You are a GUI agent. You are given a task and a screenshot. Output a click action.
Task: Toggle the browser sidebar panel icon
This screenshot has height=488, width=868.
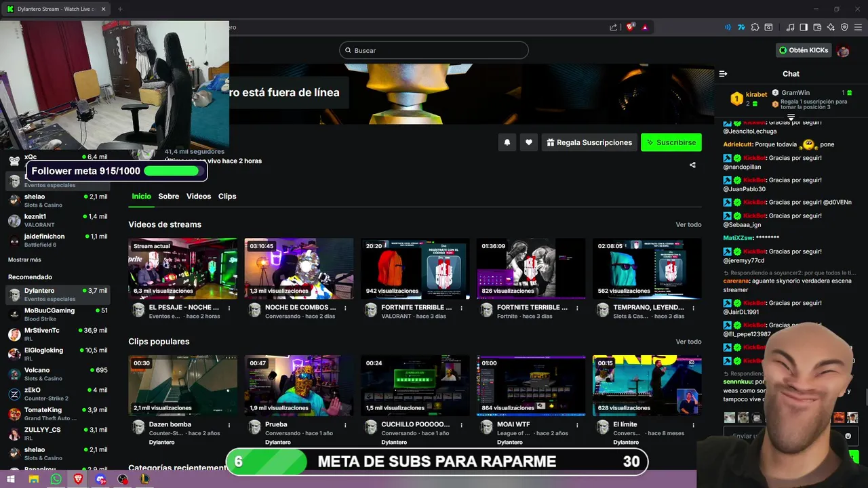coord(804,27)
